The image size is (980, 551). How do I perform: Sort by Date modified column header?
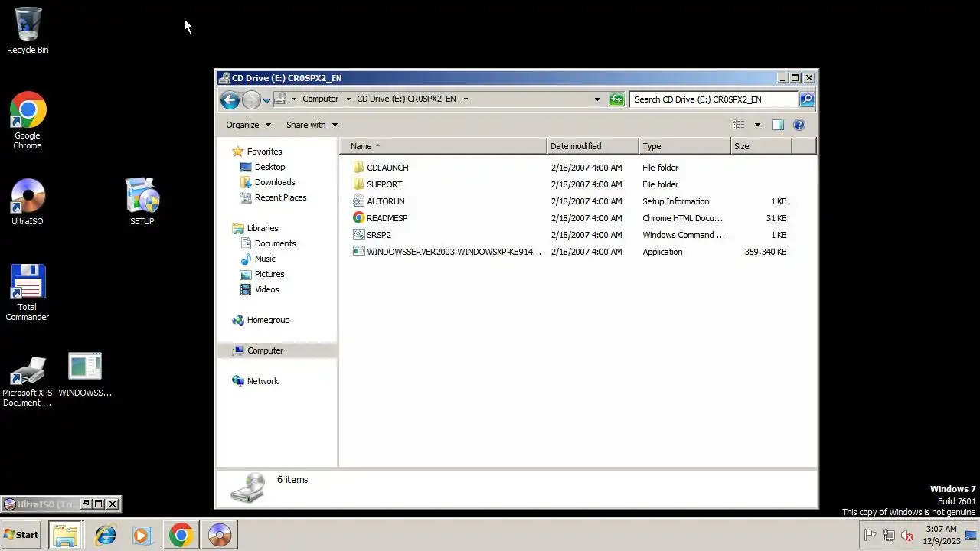593,146
